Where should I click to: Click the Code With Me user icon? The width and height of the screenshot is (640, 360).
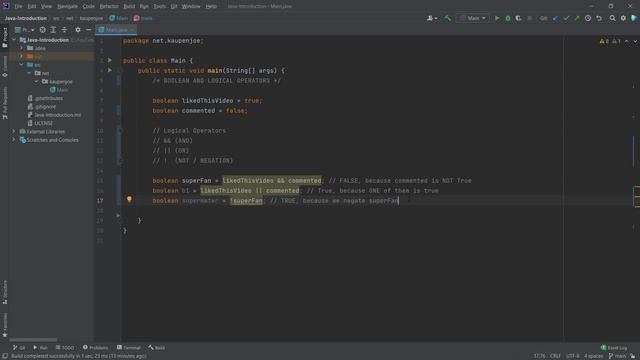coord(431,18)
